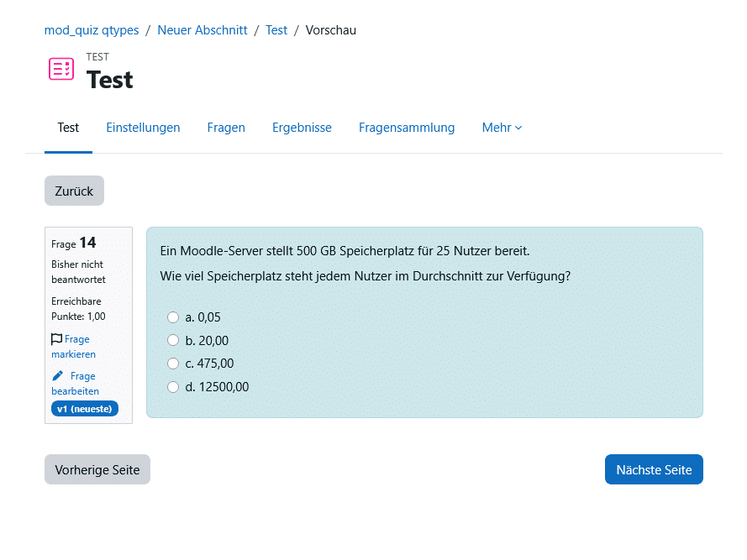Image resolution: width=747 pixels, height=560 pixels.
Task: Choose answer c. 475,00
Action: [173, 364]
